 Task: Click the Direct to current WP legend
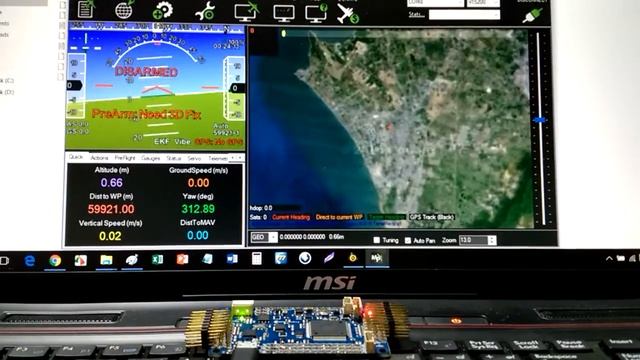click(339, 217)
